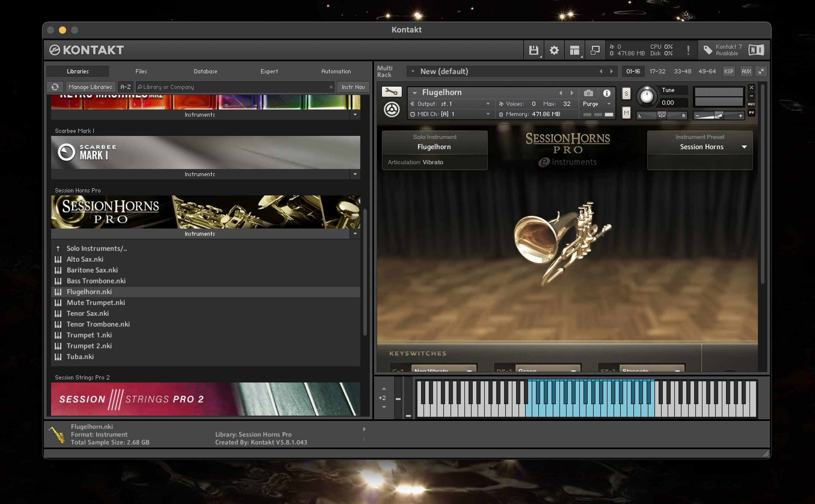The width and height of the screenshot is (815, 504).
Task: Load the previous multi using the left arrow
Action: click(601, 71)
